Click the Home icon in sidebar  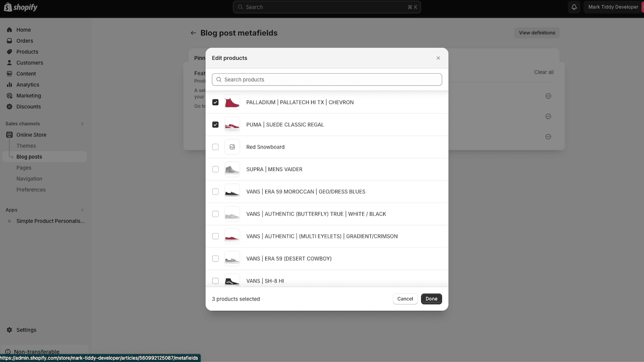click(x=9, y=30)
